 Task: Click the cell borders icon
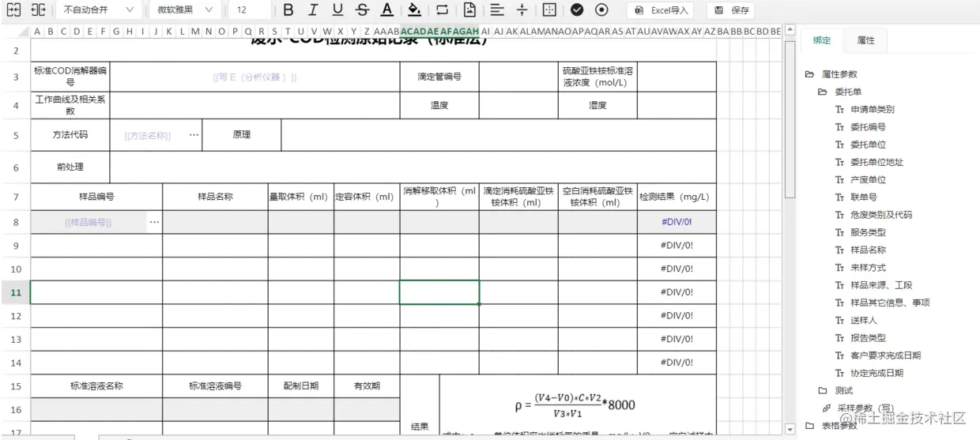[550, 10]
